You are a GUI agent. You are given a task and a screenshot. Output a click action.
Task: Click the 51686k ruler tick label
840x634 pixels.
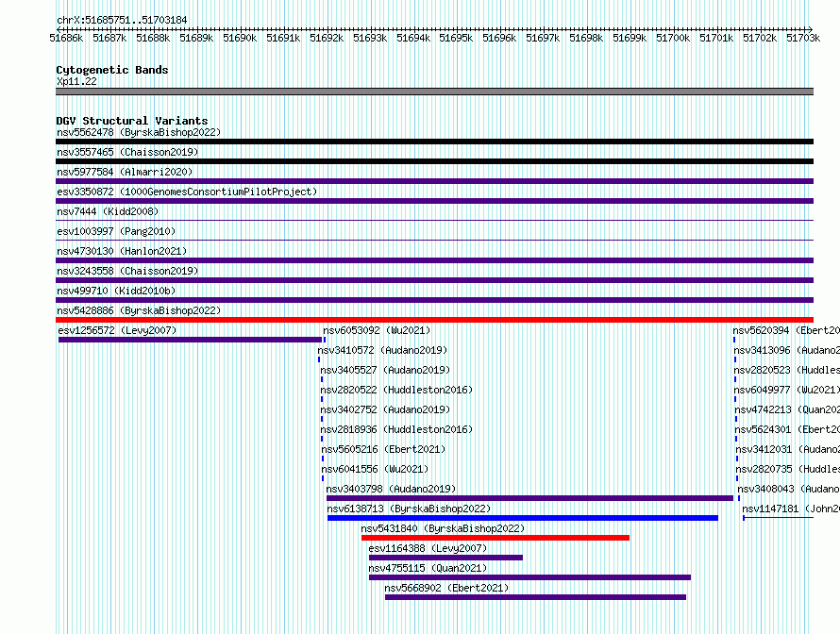66,38
